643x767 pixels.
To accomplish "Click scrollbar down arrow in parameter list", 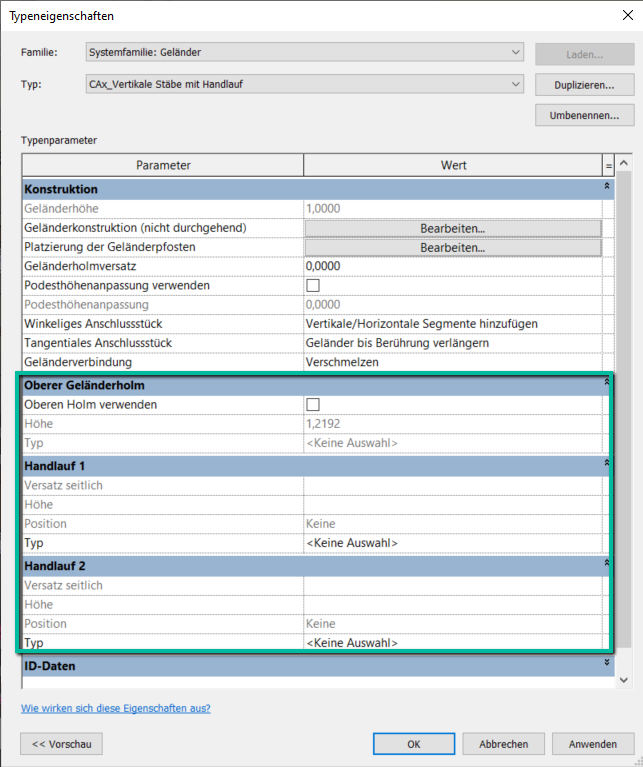I will click(624, 680).
